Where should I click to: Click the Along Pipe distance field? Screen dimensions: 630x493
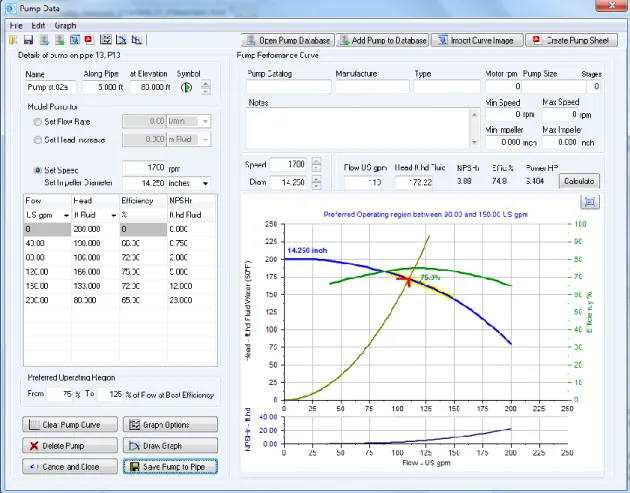point(104,87)
